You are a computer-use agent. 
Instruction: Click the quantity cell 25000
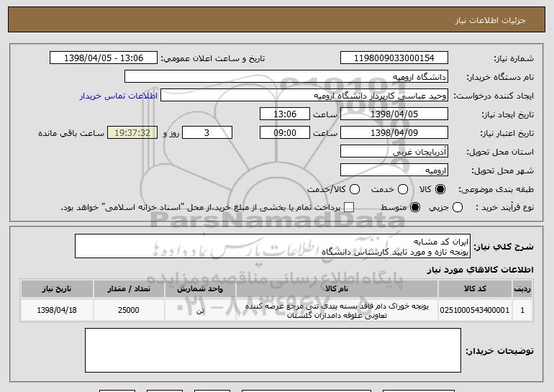129,310
